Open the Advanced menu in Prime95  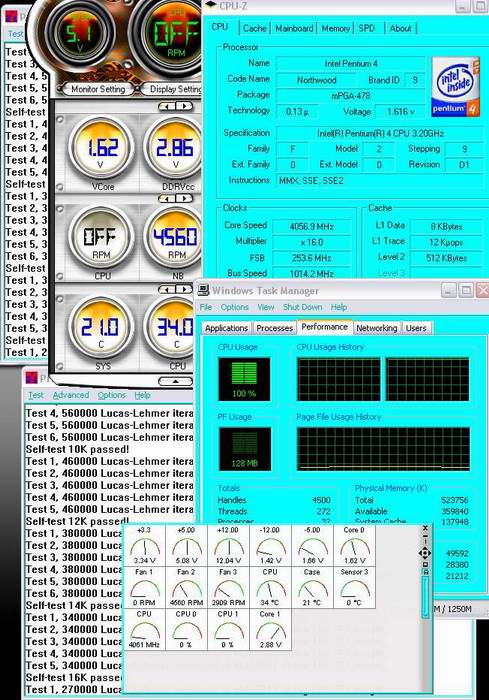(71, 395)
